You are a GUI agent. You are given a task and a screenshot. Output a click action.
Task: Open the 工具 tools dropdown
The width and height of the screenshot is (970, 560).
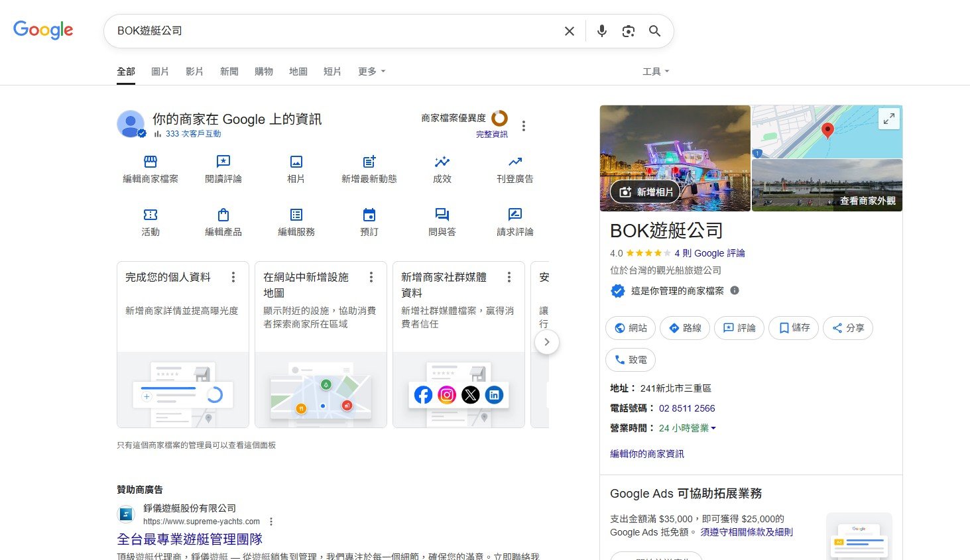pos(656,72)
